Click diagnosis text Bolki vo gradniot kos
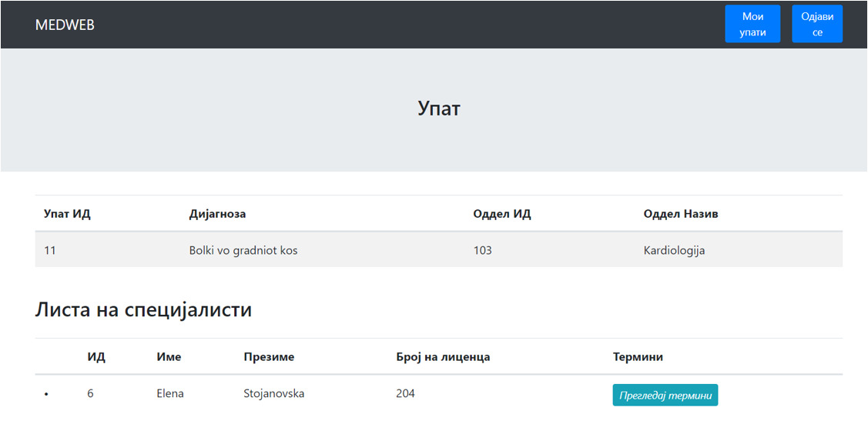 [x=243, y=250]
